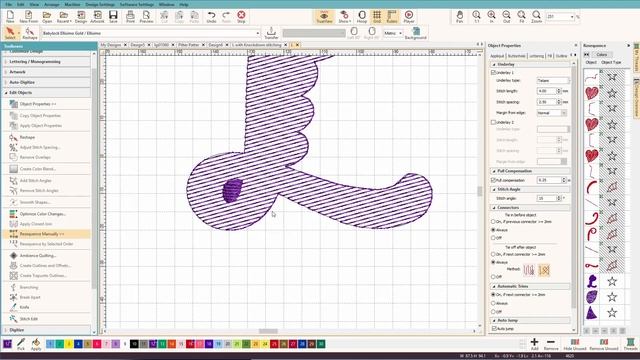This screenshot has height=360, width=640.
Task: Collapse the Connectors section
Action: tap(494, 207)
